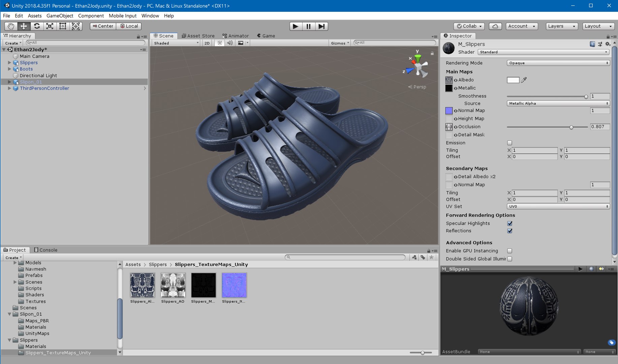618x364 pixels.
Task: Toggle Reflections checkbox
Action: [x=509, y=231]
